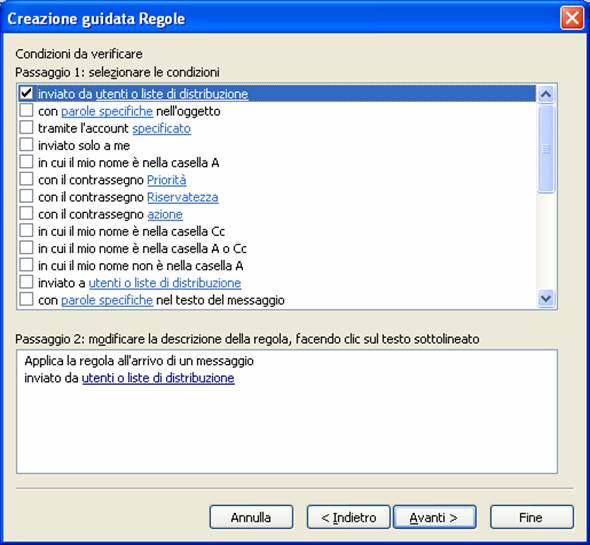Click the conditions list scrollbar thumb
The height and width of the screenshot is (545, 590).
tap(546, 149)
